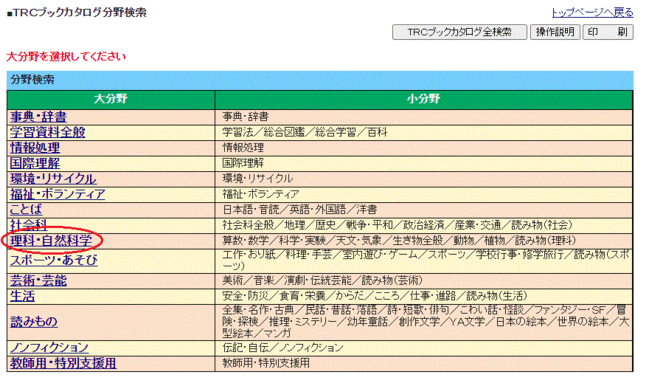Choose the 読みもの category link
The width and height of the screenshot is (649, 386).
[x=34, y=322]
